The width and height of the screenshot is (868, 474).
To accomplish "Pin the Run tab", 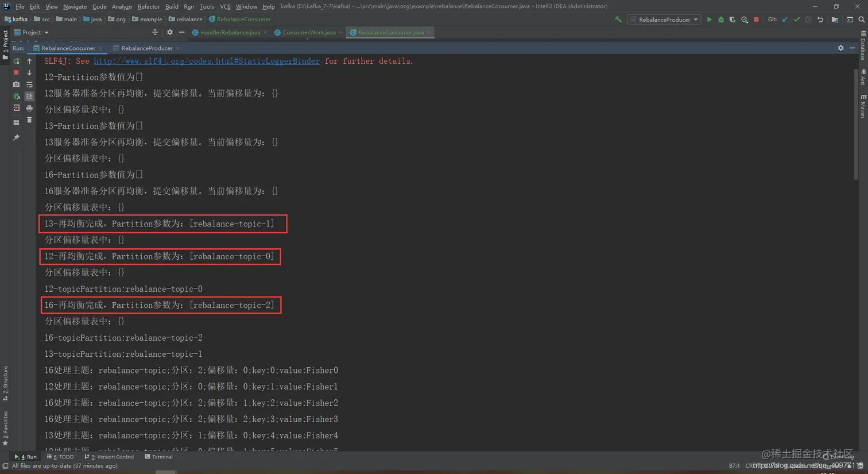I will click(x=16, y=138).
